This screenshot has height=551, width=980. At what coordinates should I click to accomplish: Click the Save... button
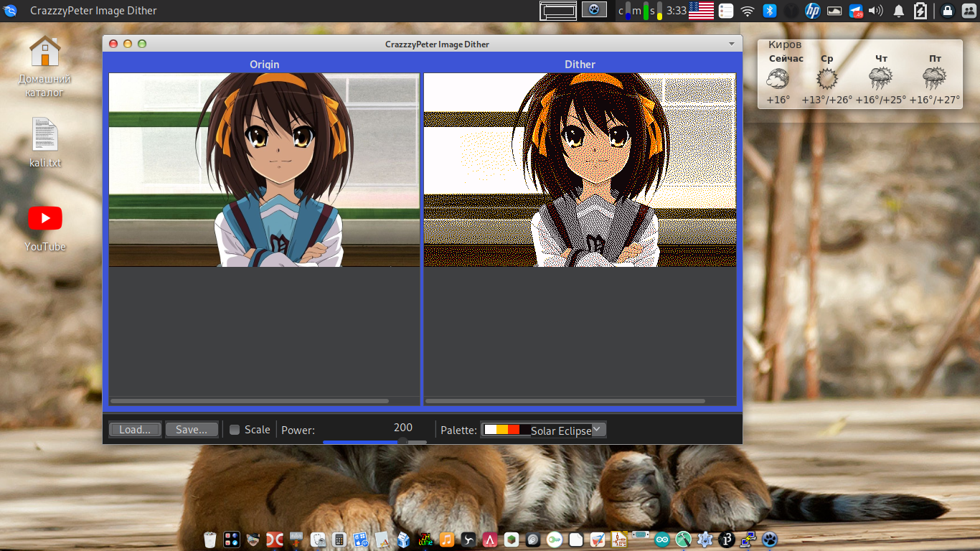click(x=192, y=430)
